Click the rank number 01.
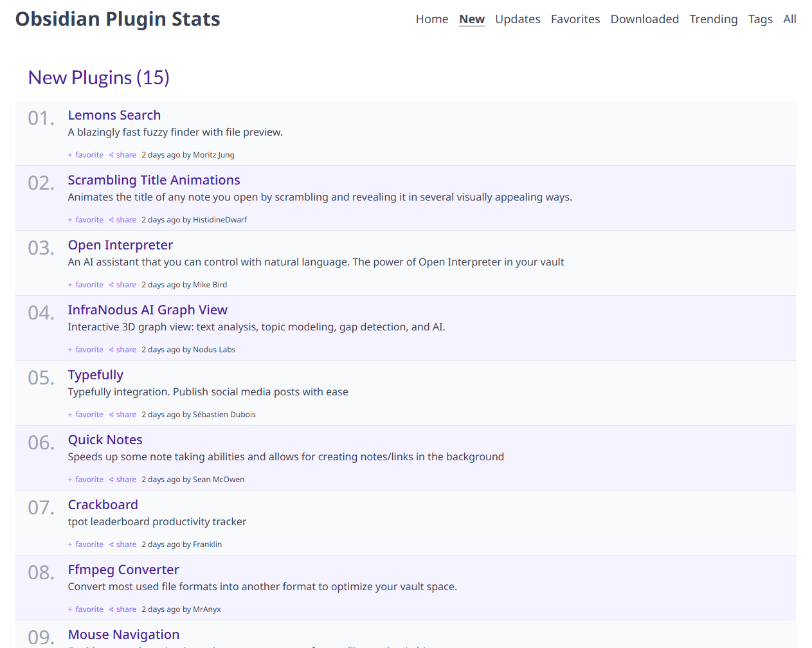The width and height of the screenshot is (812, 648). [41, 118]
